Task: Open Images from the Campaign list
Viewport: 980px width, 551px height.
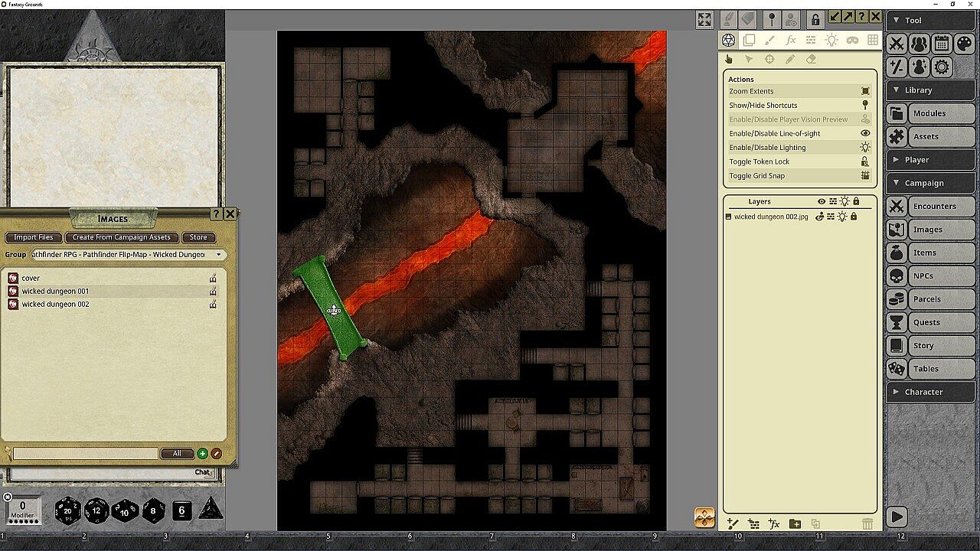Action: pos(930,230)
